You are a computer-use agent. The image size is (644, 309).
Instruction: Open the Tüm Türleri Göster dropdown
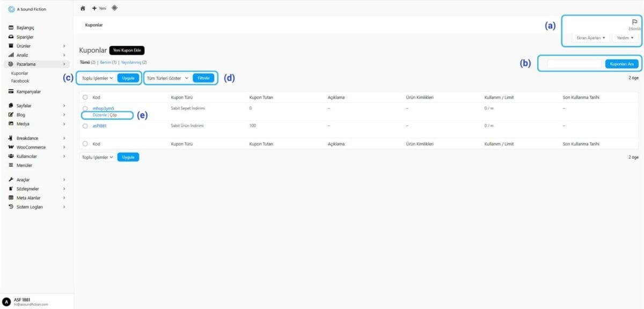[x=168, y=78]
